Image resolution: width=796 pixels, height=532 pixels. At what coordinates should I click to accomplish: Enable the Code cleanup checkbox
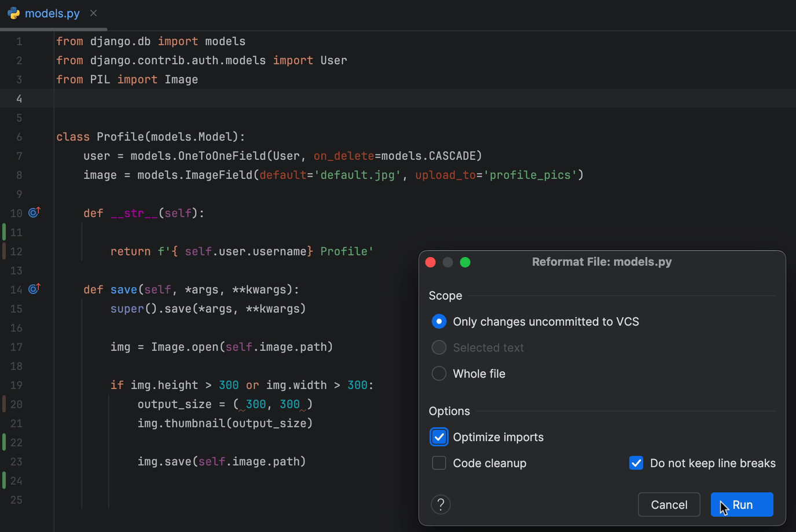(439, 463)
